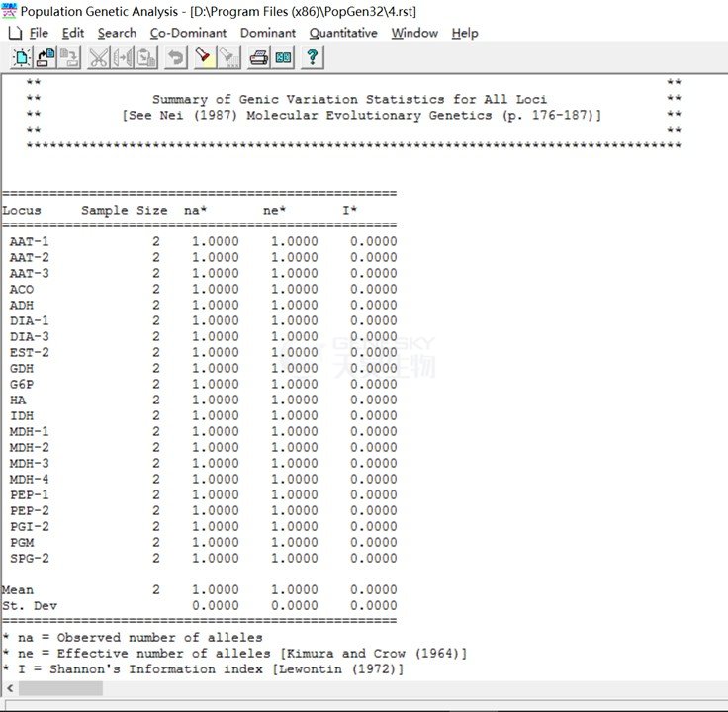This screenshot has height=712, width=728.
Task: Open the Co-Dominant menu
Action: point(188,33)
